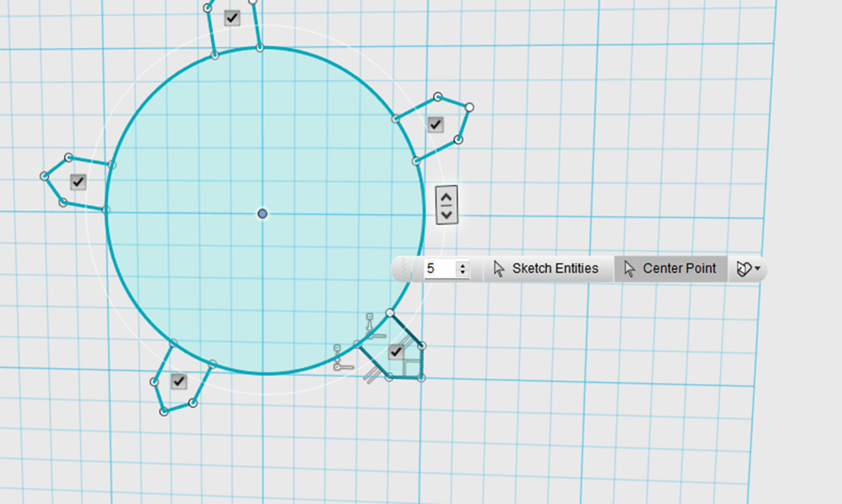The width and height of the screenshot is (842, 504).
Task: Disable the upper-right pattern instance checkbox
Action: (435, 125)
